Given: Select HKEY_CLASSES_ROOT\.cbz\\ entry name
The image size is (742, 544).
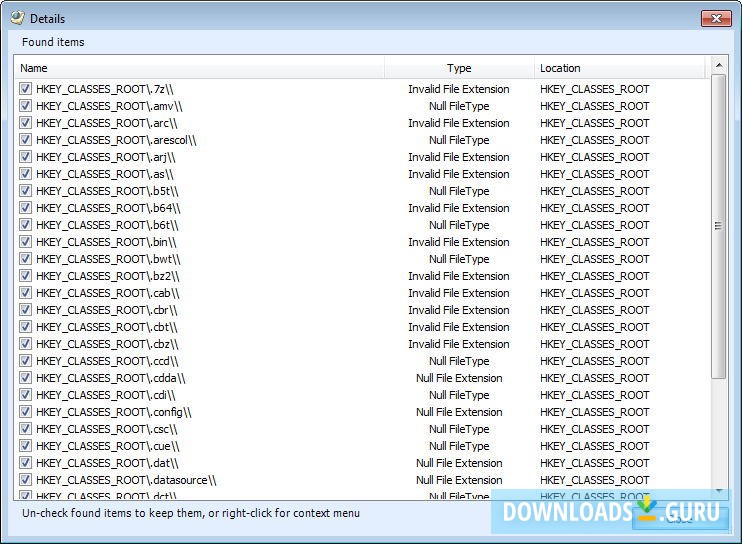Looking at the screenshot, I should click(107, 344).
